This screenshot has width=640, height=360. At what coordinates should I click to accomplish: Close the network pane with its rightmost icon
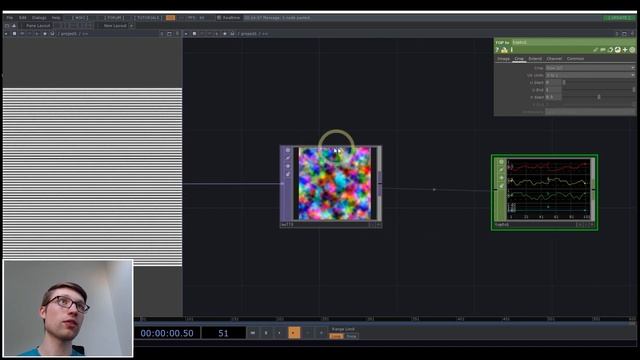633,34
